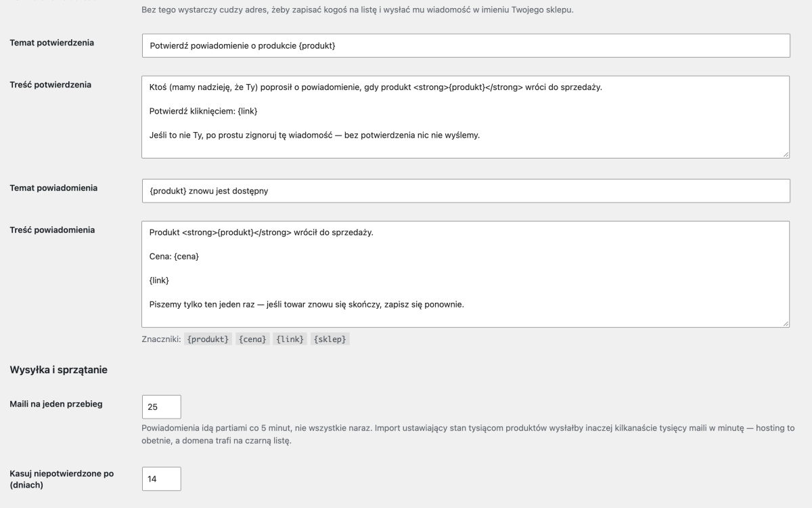Image resolution: width=812 pixels, height=508 pixels.
Task: Click the {link} tag in the Znaczniki list
Action: [290, 339]
